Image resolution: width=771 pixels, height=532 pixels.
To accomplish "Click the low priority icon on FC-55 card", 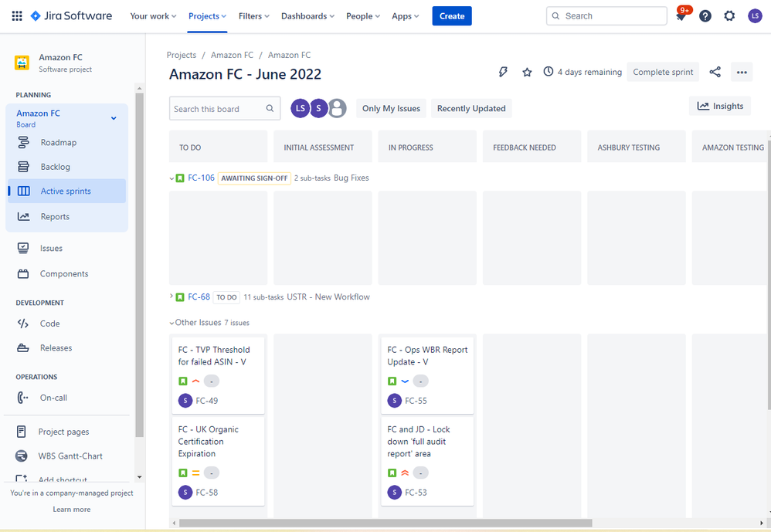I will [405, 381].
